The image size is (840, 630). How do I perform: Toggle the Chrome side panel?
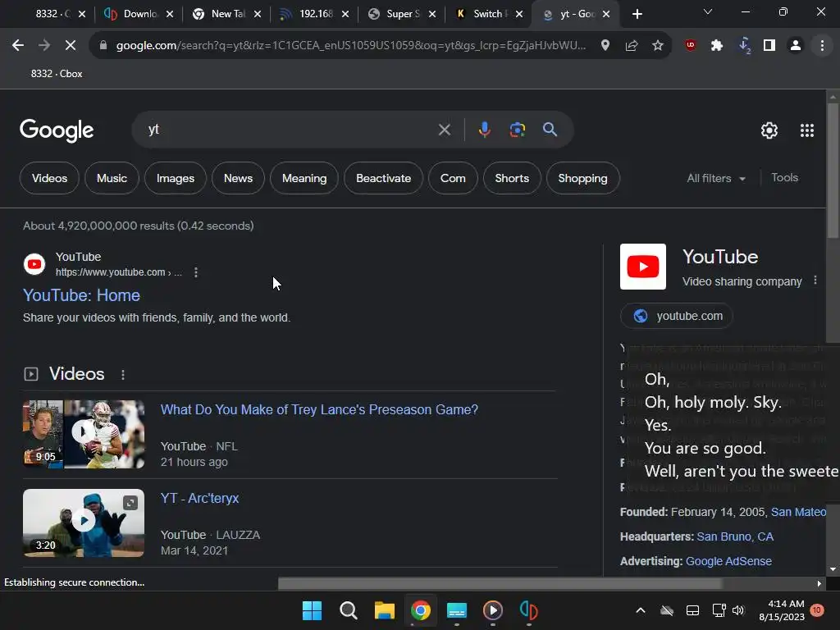coord(769,46)
